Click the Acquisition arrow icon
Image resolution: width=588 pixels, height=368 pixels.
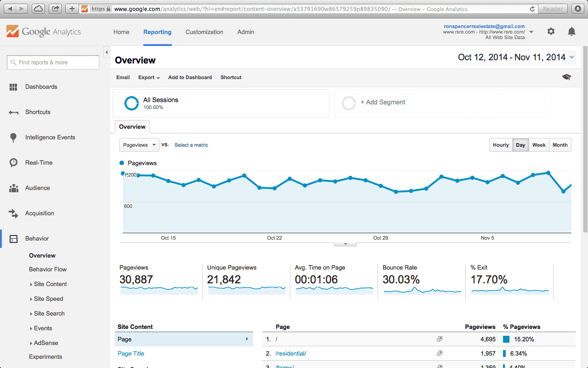coord(13,213)
